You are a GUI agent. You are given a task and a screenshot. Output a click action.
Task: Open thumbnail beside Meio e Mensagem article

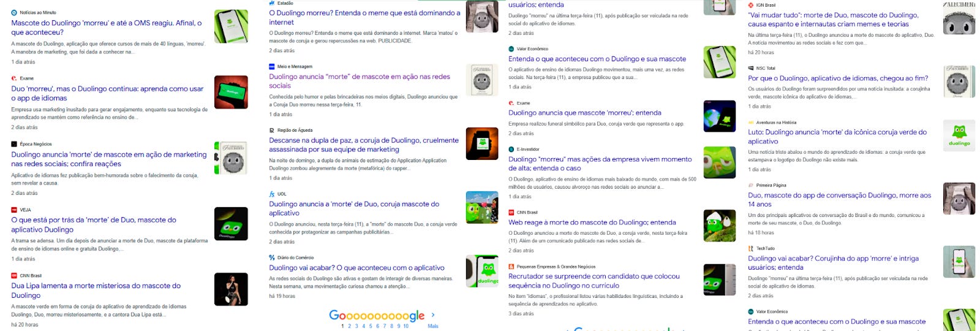(x=482, y=80)
